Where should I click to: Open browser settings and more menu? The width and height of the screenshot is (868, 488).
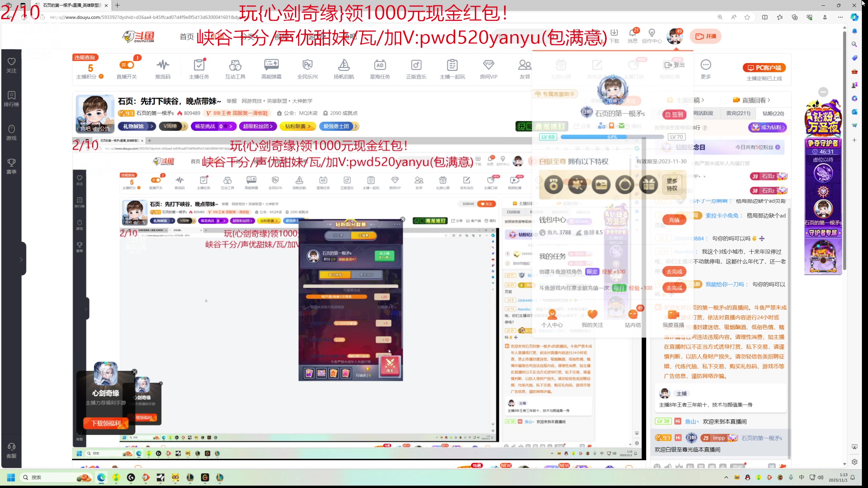840,17
